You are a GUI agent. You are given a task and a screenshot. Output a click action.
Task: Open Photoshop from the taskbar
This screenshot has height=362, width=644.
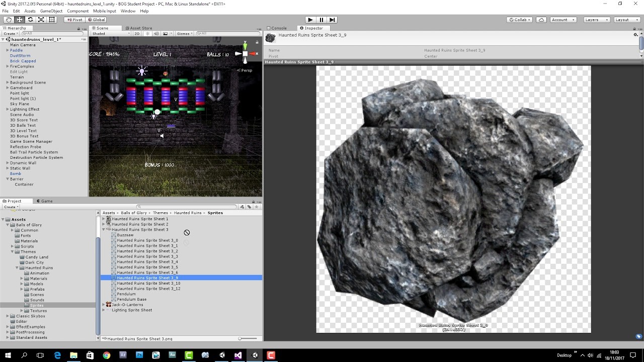(x=139, y=355)
